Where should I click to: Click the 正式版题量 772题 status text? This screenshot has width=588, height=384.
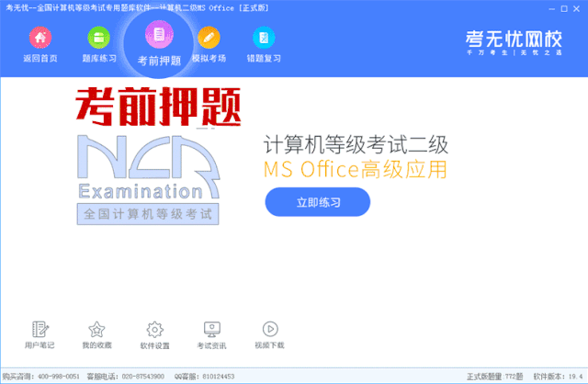(494, 376)
